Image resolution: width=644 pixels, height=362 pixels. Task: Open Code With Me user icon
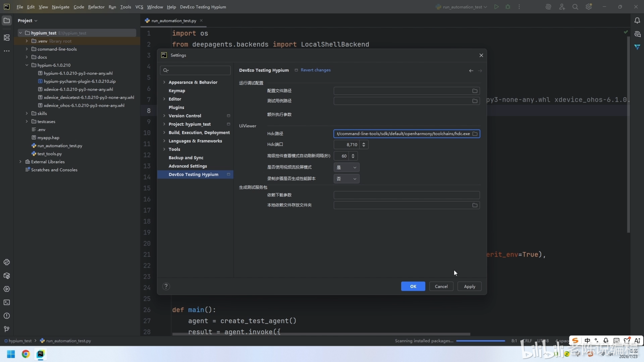point(562,7)
